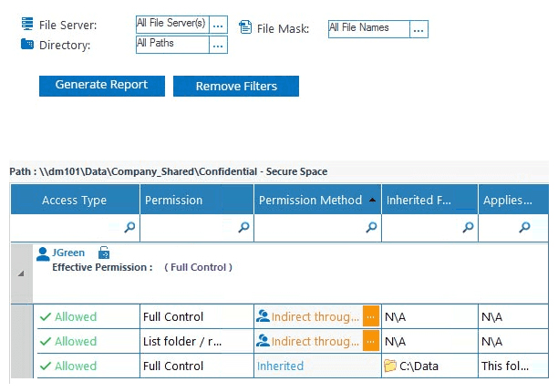The width and height of the screenshot is (558, 392).
Task: Open File Mask browse ellipsis button
Action: [418, 29]
